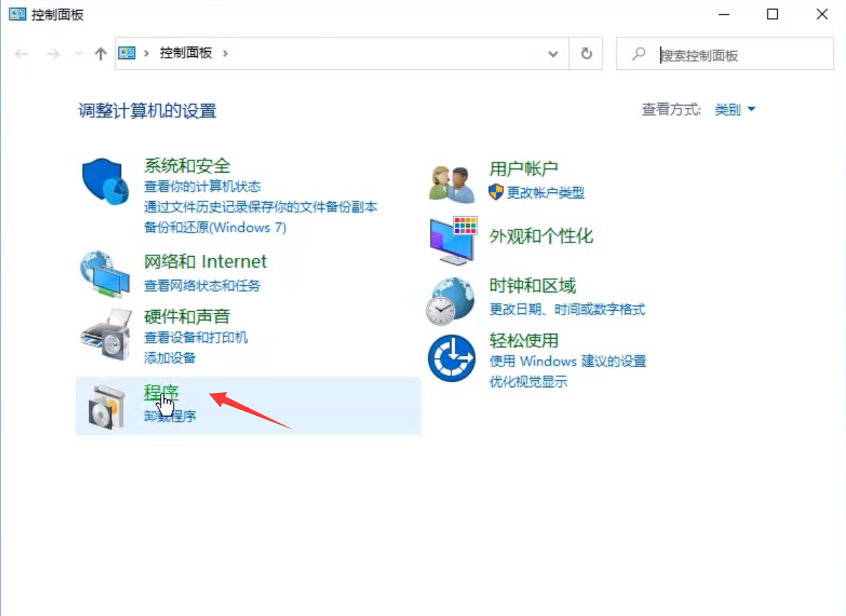Screen dimensions: 846x616
Task: Select the 硬件和声音 printer icon
Action: 104,333
